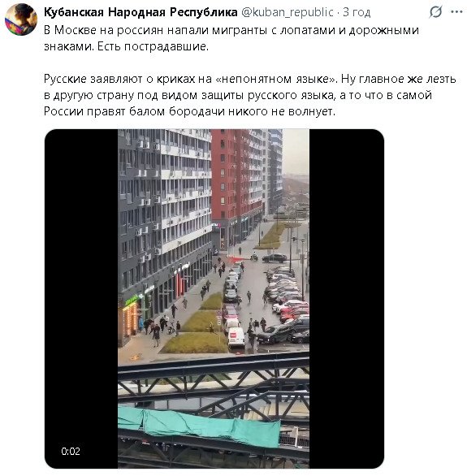
Task: Open the post via the "3 год" timestamp
Action: 357,12
